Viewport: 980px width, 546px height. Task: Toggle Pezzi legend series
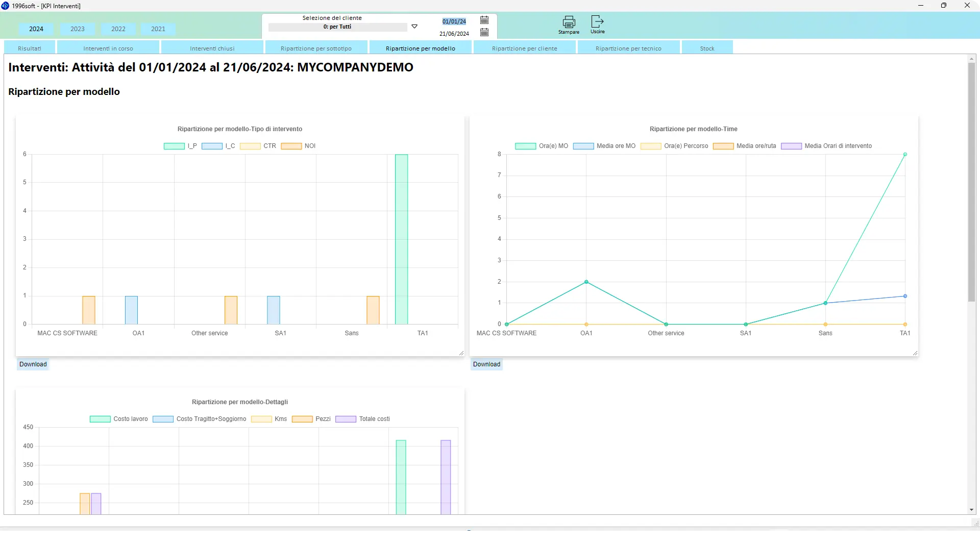point(311,419)
